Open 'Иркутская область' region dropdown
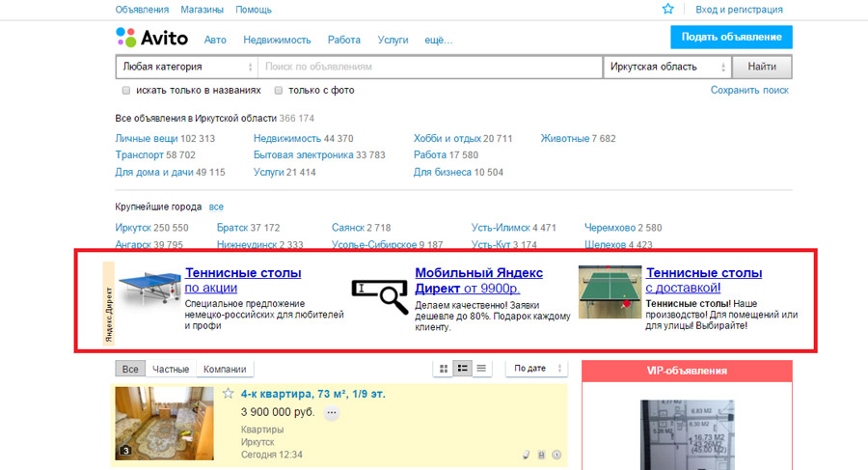This screenshot has width=868, height=470. (x=667, y=67)
